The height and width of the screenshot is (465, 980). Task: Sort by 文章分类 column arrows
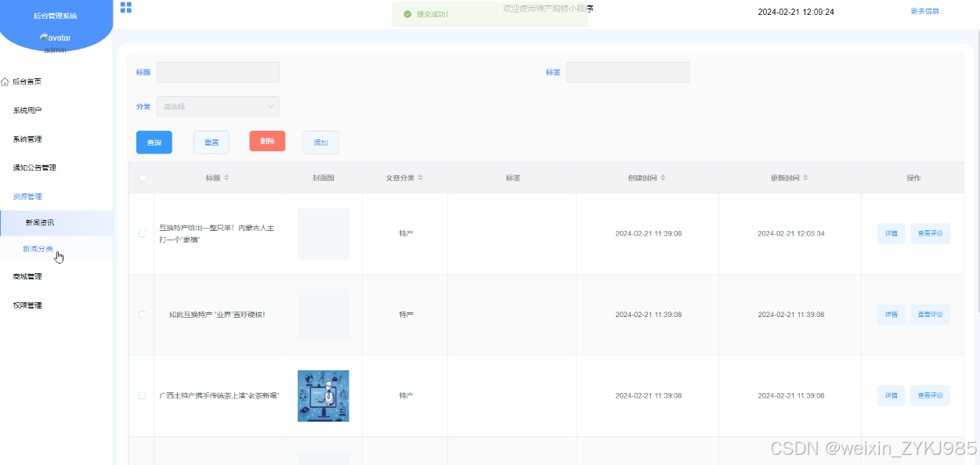[x=420, y=178]
